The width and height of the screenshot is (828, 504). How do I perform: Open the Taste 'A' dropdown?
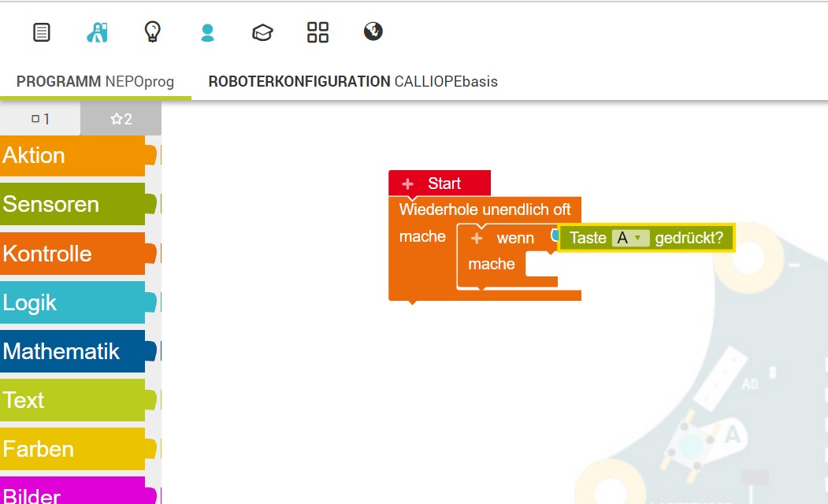629,238
